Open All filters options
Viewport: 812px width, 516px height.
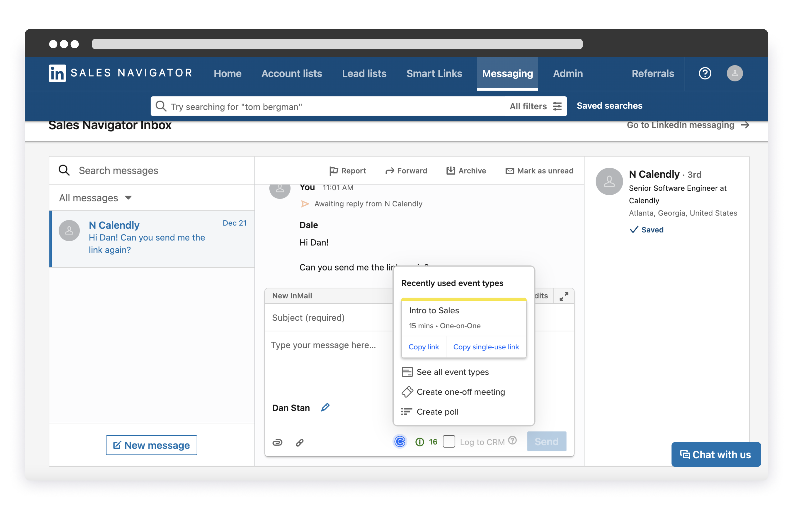tap(535, 106)
